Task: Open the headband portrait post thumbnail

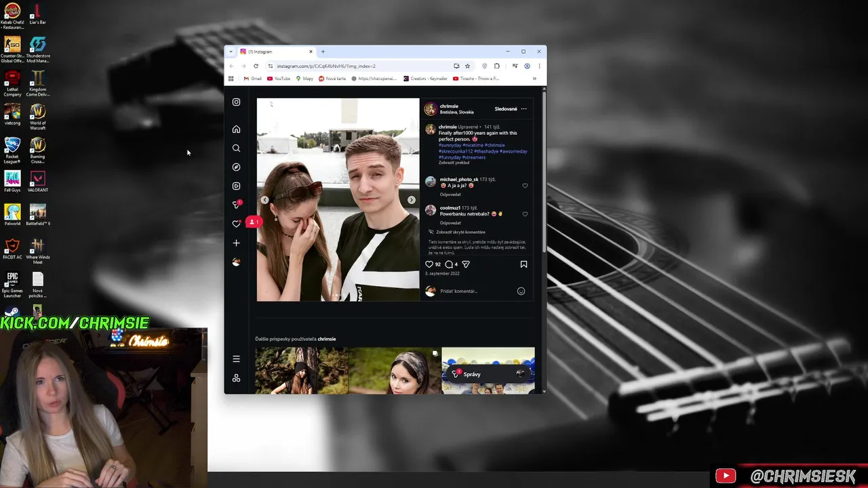Action: coord(395,371)
